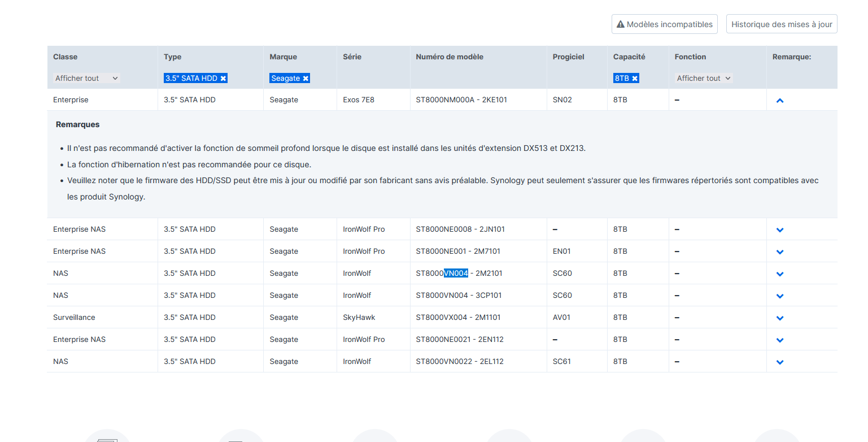The height and width of the screenshot is (442, 868).
Task: Remove the 3.5" SATA HDD type filter
Action: tap(223, 79)
